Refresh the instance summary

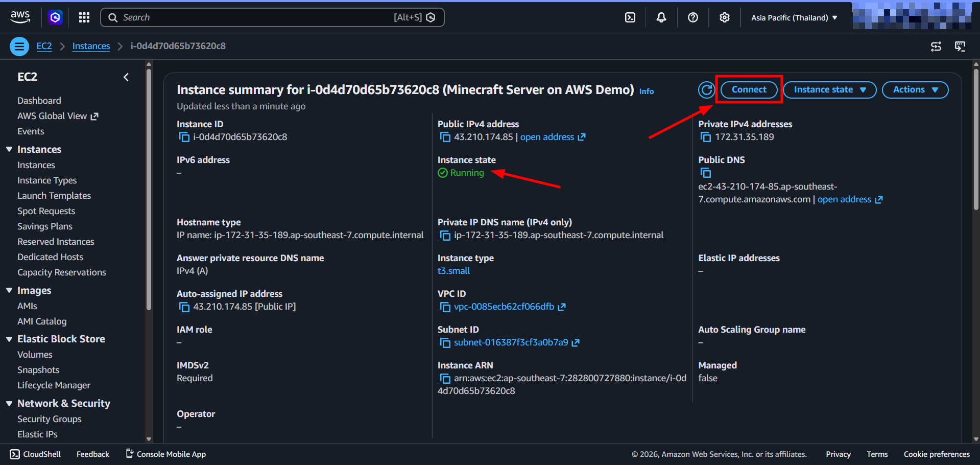pos(707,90)
